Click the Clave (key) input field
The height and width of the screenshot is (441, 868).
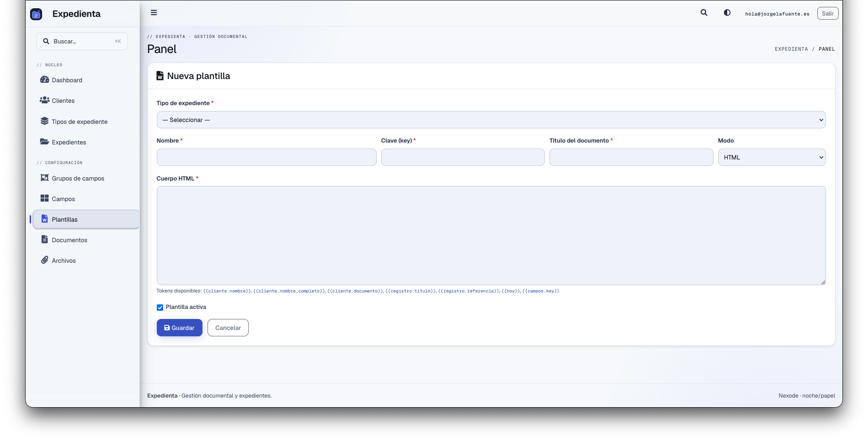pyautogui.click(x=463, y=157)
